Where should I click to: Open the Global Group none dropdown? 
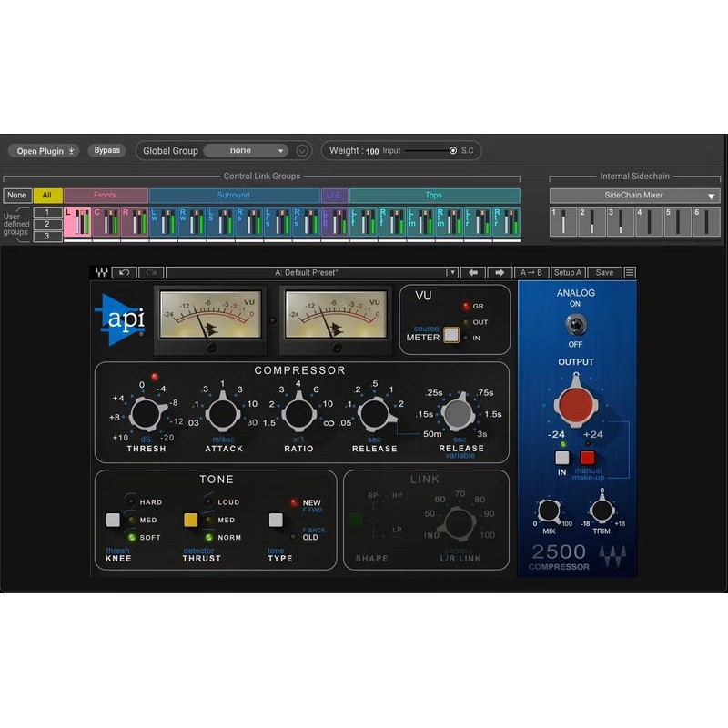click(244, 150)
